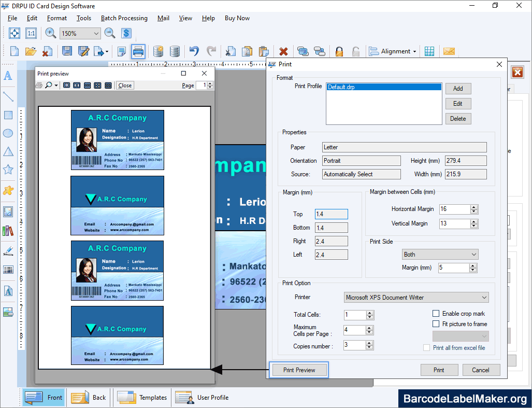Click the red X delete icon in toolbar
This screenshot has height=408, width=532.
click(284, 52)
